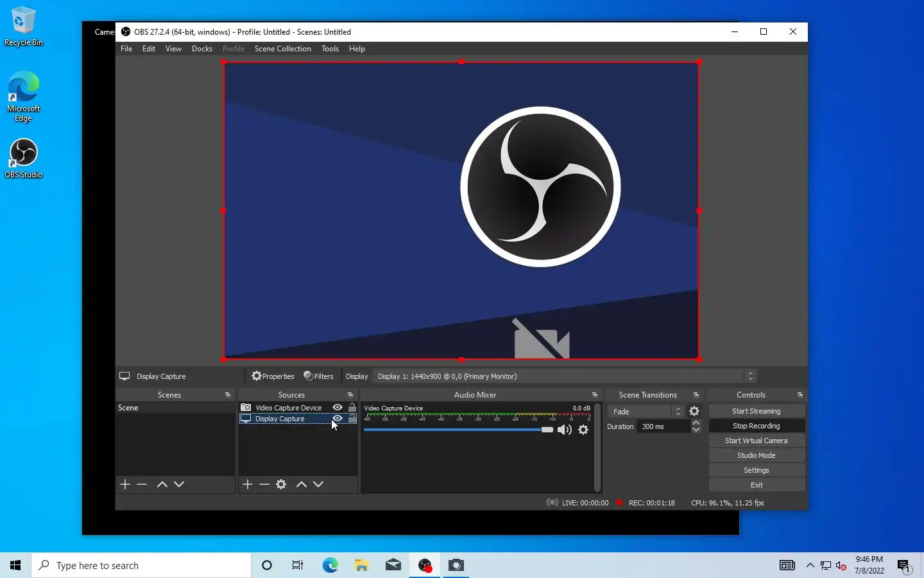This screenshot has width=924, height=578.
Task: Select Display Capture source row
Action: click(298, 418)
